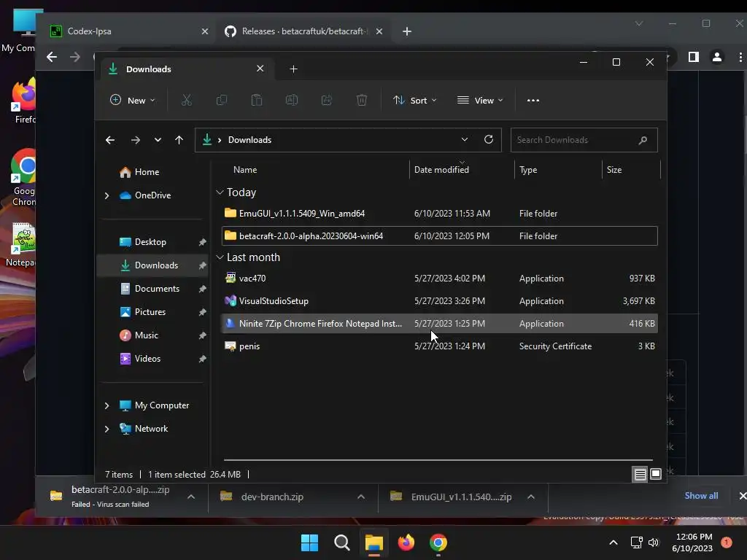The image size is (747, 560).
Task: Click the Copy icon in Explorer toolbar
Action: 222,100
